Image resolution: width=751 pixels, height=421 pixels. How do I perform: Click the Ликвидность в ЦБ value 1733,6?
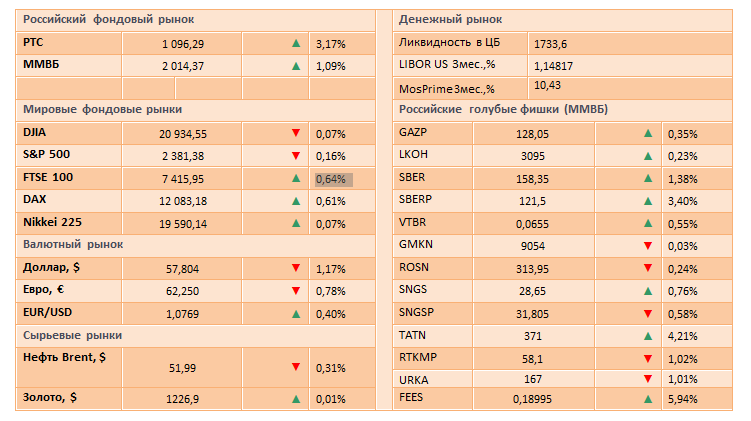click(x=550, y=44)
